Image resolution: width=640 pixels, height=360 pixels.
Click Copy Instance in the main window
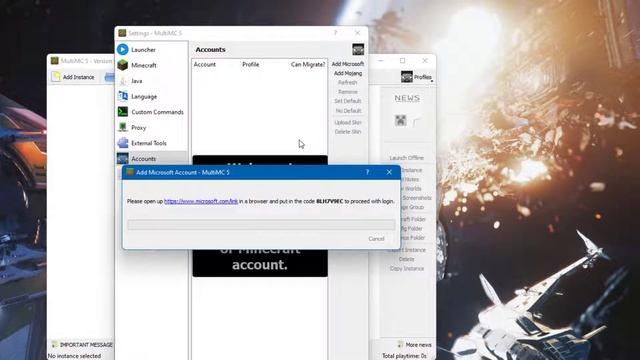(x=407, y=269)
